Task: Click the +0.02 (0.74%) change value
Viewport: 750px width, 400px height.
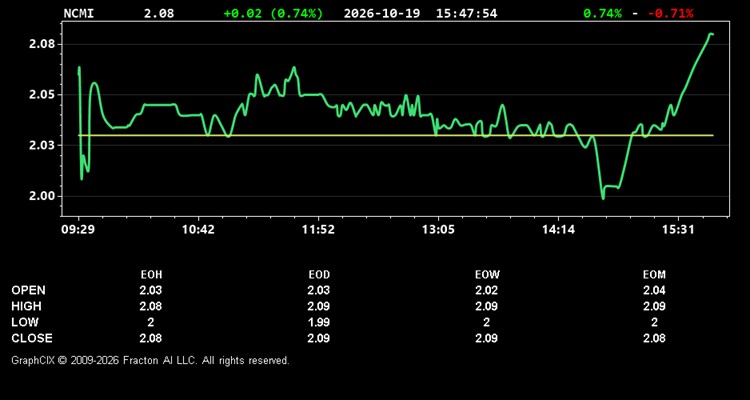Action: [273, 13]
